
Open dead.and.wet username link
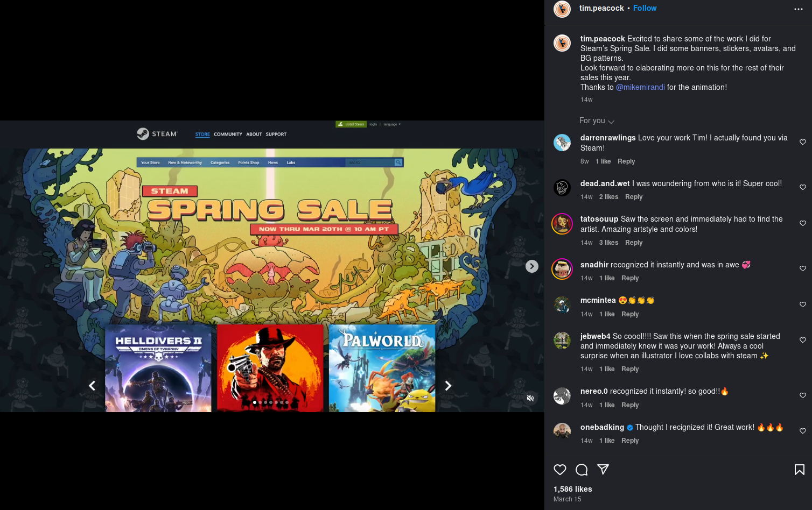coord(605,183)
